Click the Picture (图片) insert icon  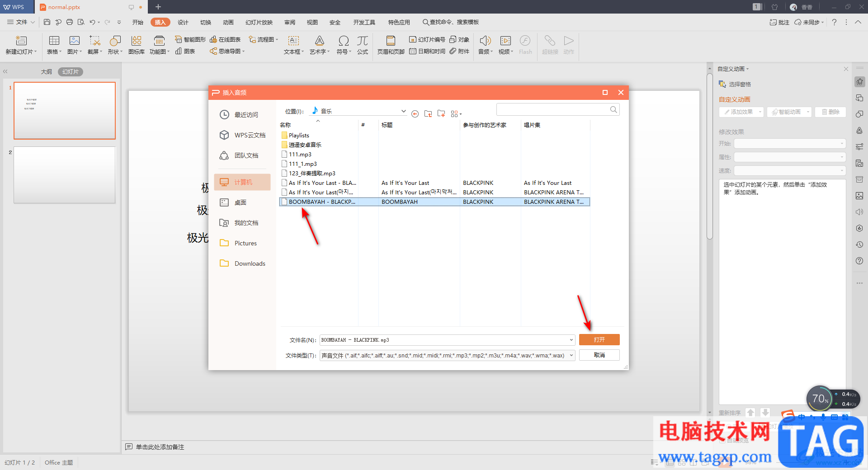tap(75, 45)
